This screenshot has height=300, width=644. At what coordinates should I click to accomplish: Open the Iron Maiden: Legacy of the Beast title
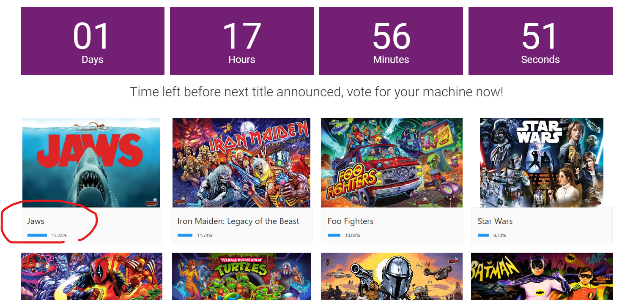pyautogui.click(x=238, y=221)
